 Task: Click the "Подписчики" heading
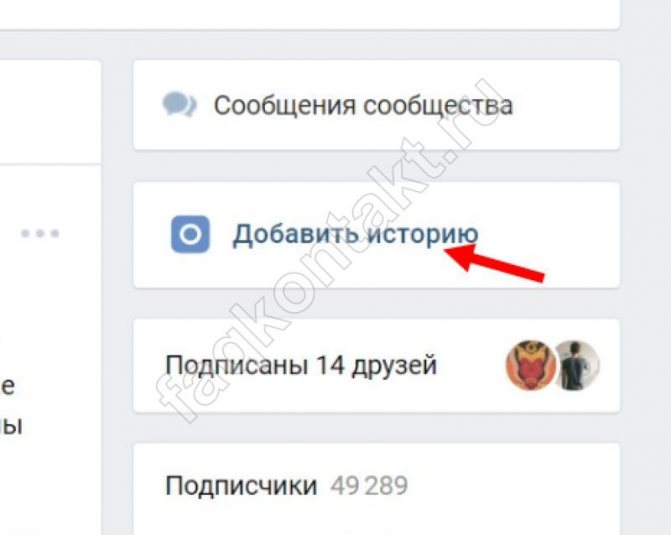tap(241, 486)
